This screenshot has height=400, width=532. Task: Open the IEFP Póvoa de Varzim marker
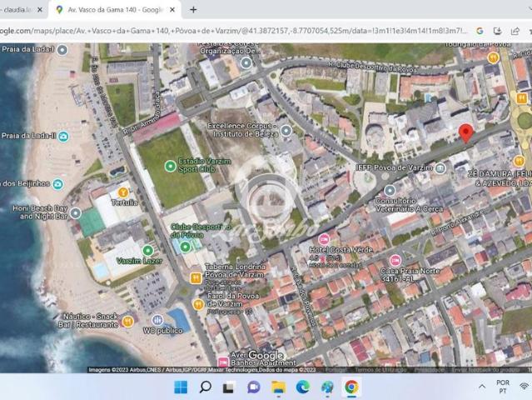pos(440,168)
